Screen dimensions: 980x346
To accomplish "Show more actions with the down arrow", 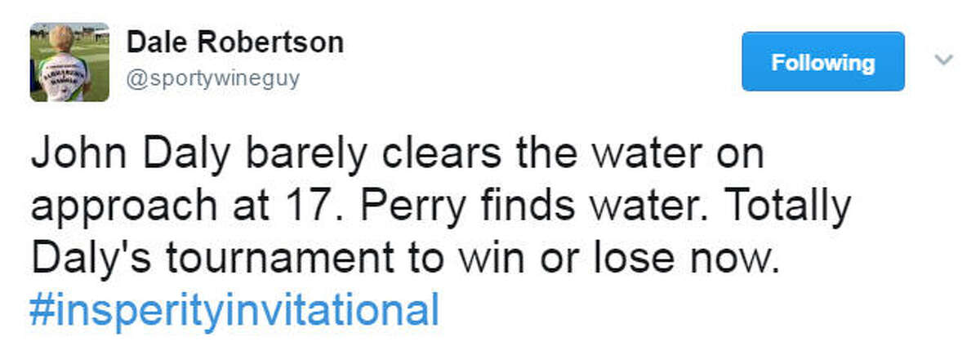I will click(943, 60).
